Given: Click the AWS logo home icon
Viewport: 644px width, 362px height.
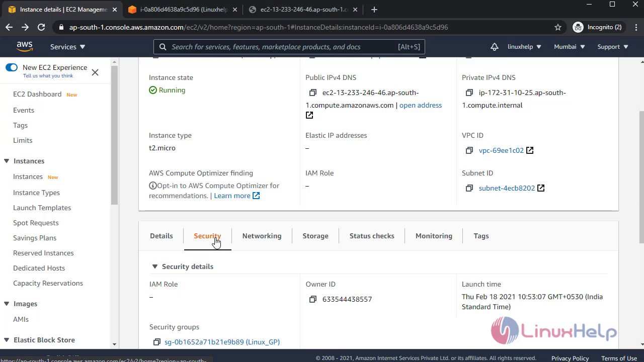Looking at the screenshot, I should click(25, 46).
